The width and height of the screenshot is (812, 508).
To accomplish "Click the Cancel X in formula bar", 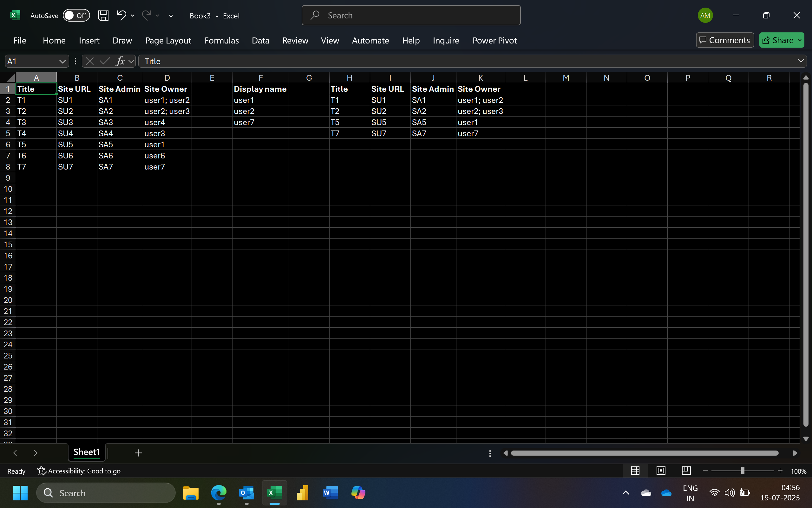I will click(89, 61).
